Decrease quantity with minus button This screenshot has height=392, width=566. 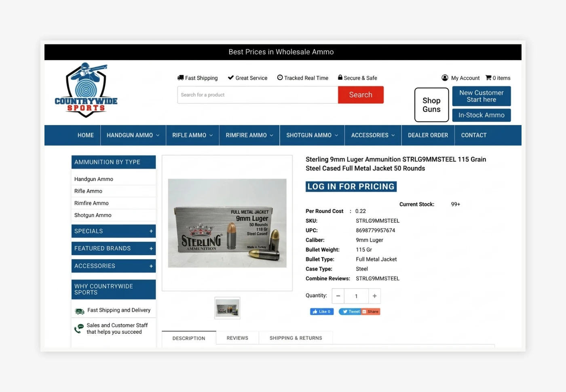(338, 296)
